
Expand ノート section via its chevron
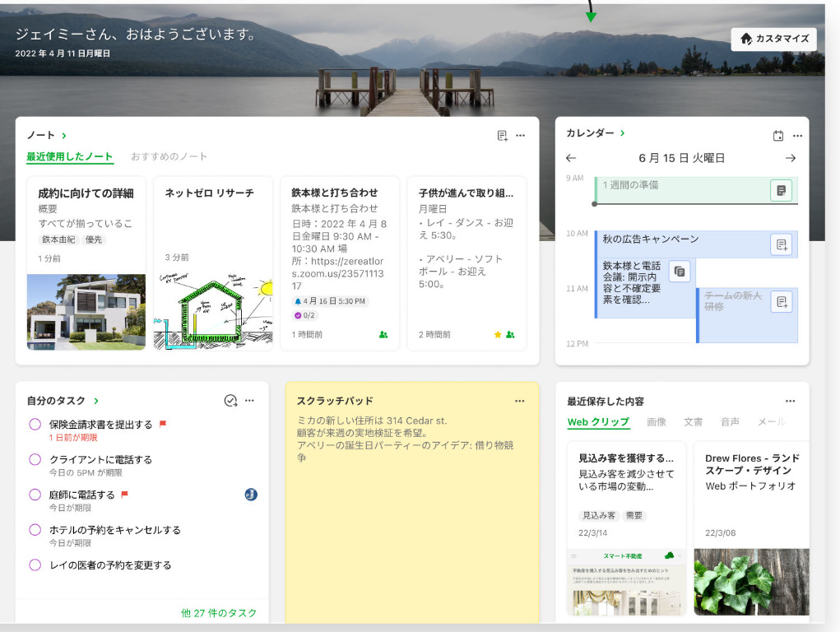tap(64, 135)
